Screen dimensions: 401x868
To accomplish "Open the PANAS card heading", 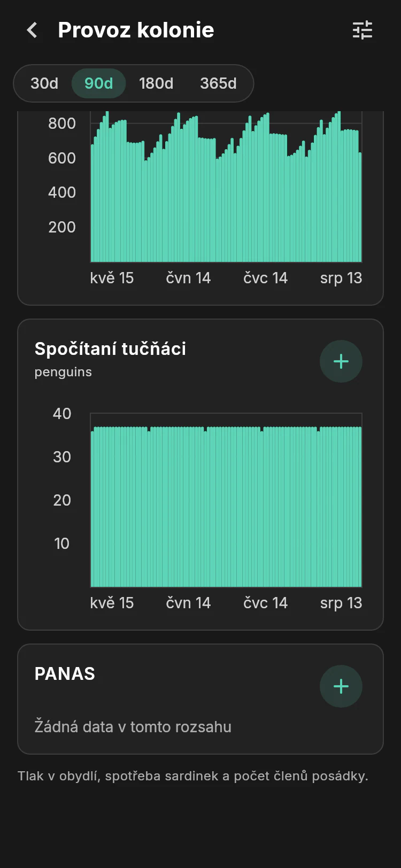I will click(x=65, y=673).
